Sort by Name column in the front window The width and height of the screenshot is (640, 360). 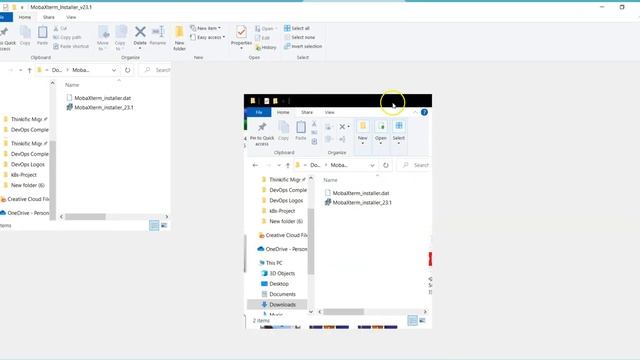click(x=331, y=180)
